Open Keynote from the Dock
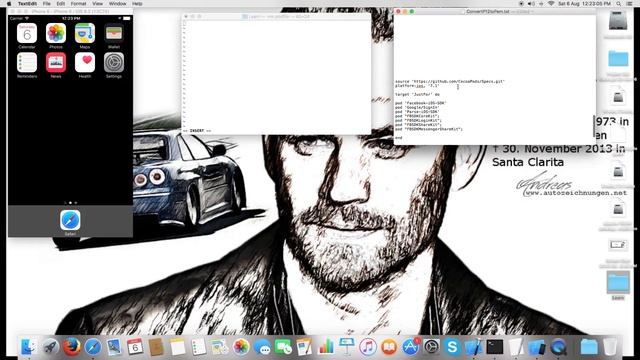This screenshot has height=360, width=640. click(347, 347)
